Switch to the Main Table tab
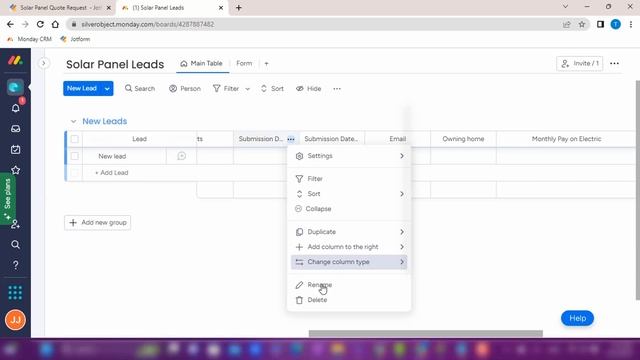The image size is (640, 360). (x=202, y=64)
